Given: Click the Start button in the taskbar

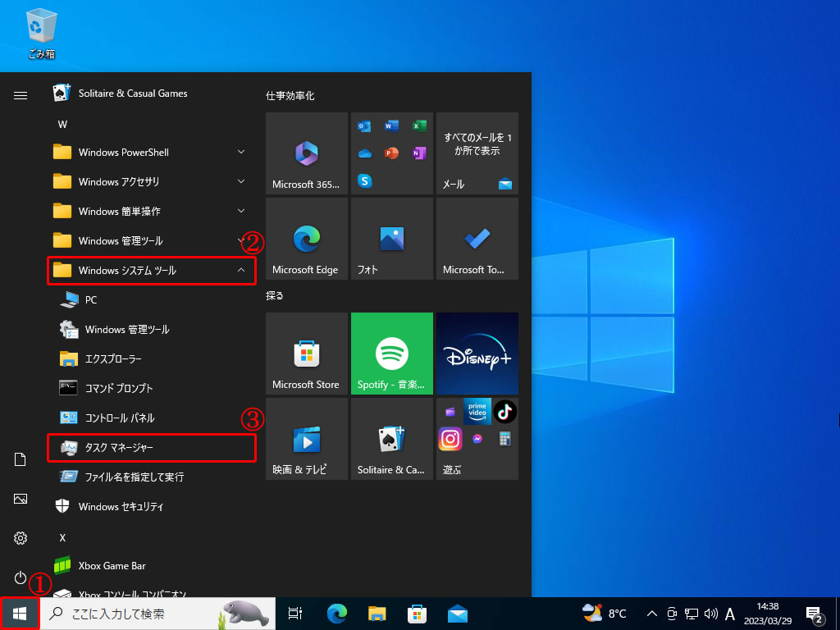Looking at the screenshot, I should click(20, 614).
